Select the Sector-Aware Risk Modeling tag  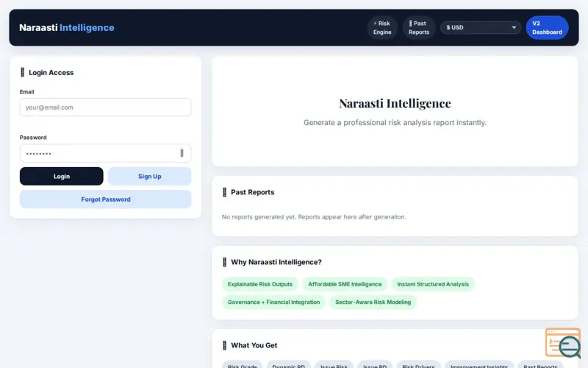pos(373,302)
